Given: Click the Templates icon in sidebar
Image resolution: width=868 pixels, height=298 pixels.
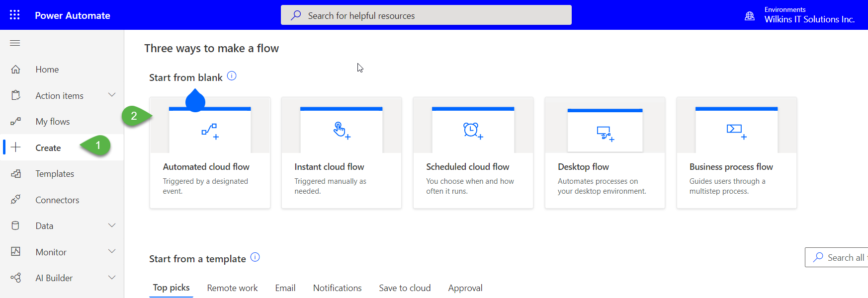Looking at the screenshot, I should [x=16, y=174].
